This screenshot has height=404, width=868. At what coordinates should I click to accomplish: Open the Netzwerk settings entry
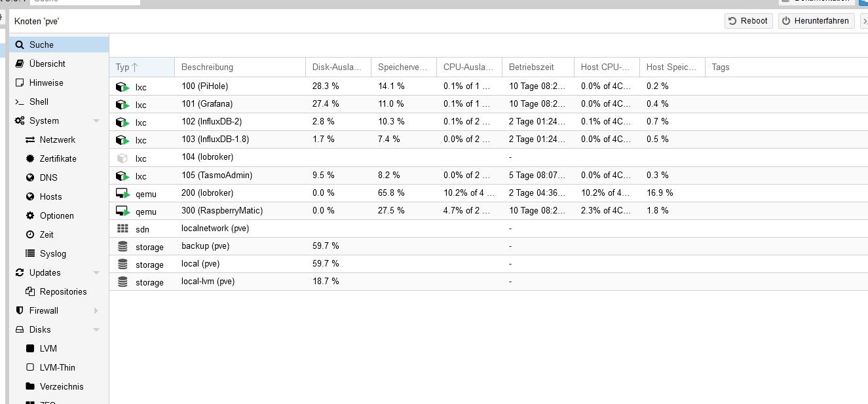57,139
